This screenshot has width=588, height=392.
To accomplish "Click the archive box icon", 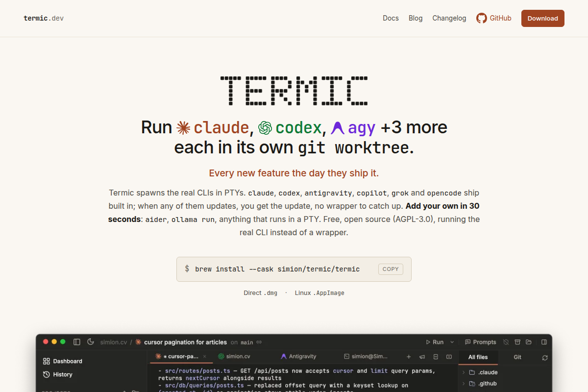I will pos(517,342).
